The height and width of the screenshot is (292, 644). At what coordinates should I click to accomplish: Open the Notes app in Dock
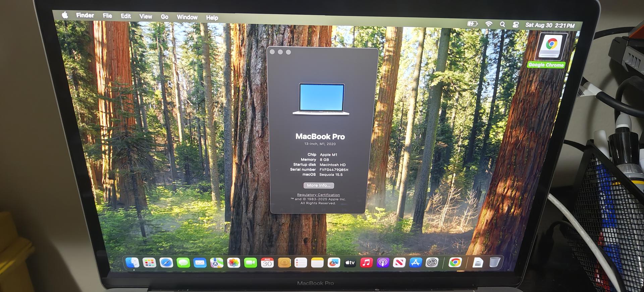tap(317, 262)
